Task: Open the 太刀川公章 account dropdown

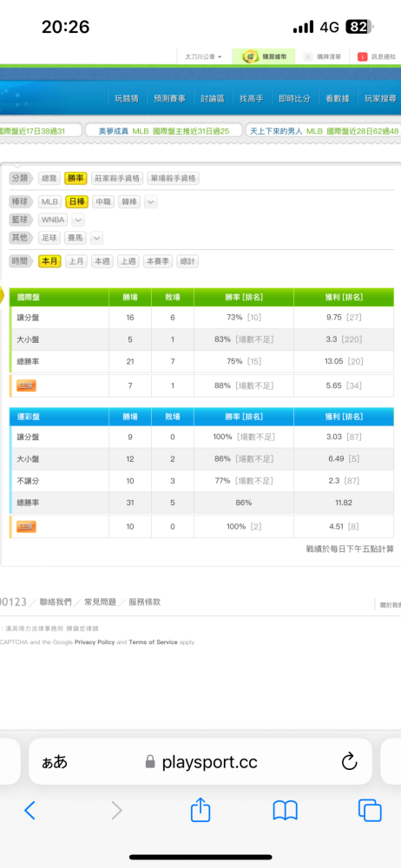Action: tap(203, 56)
